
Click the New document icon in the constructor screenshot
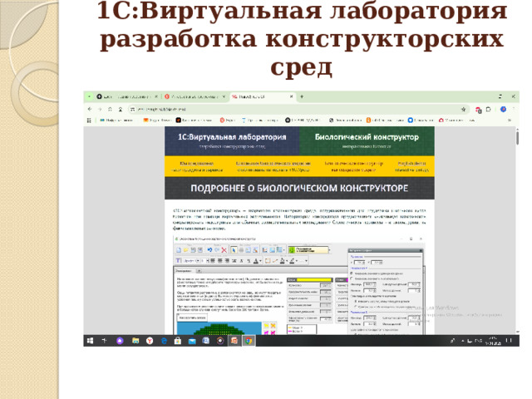[179, 250]
